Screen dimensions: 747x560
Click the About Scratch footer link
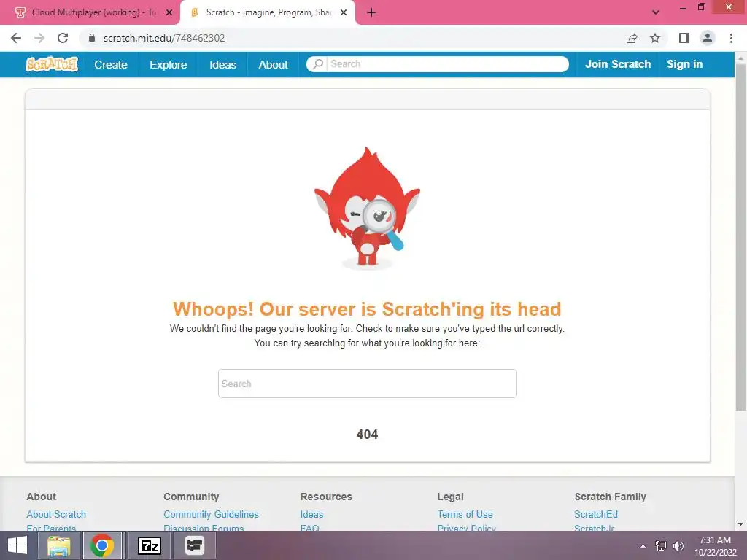point(56,514)
